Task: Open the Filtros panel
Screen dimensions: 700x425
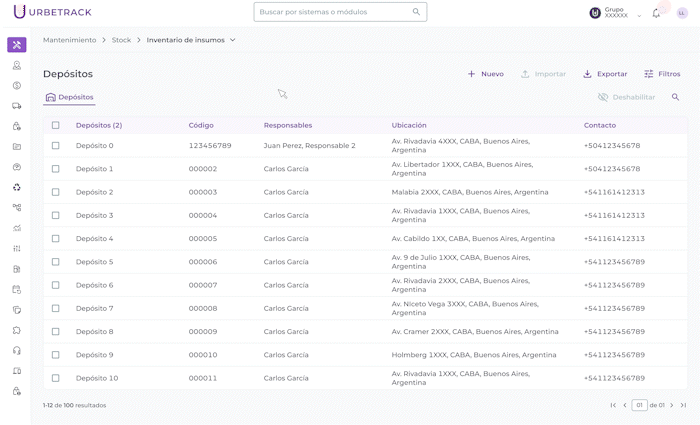Action: (x=662, y=74)
